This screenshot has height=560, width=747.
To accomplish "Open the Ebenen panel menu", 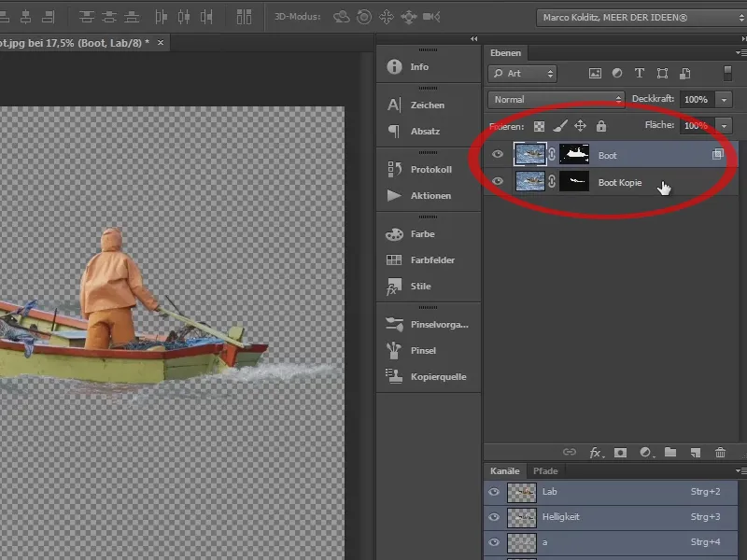I will point(740,52).
